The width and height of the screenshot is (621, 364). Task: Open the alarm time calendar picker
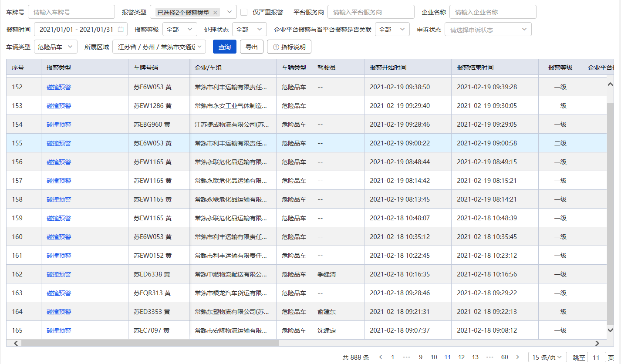pyautogui.click(x=121, y=30)
